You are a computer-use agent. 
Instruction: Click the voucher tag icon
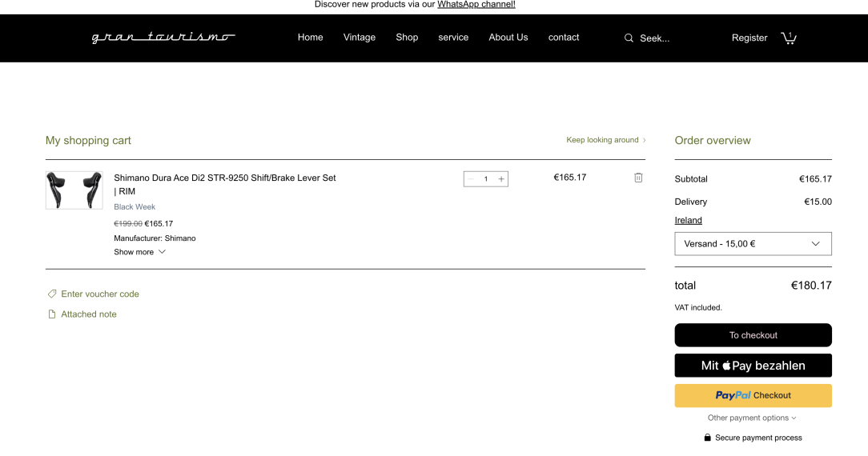click(x=52, y=294)
